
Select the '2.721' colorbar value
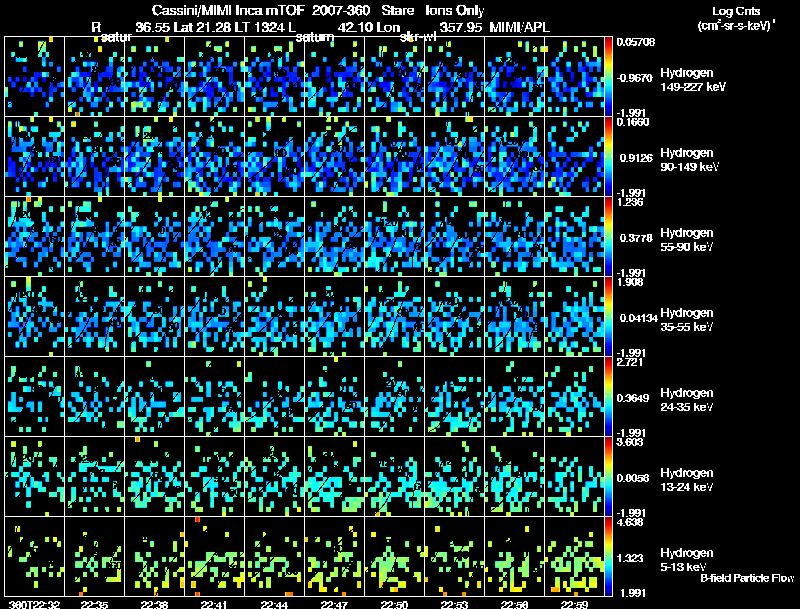pyautogui.click(x=630, y=362)
